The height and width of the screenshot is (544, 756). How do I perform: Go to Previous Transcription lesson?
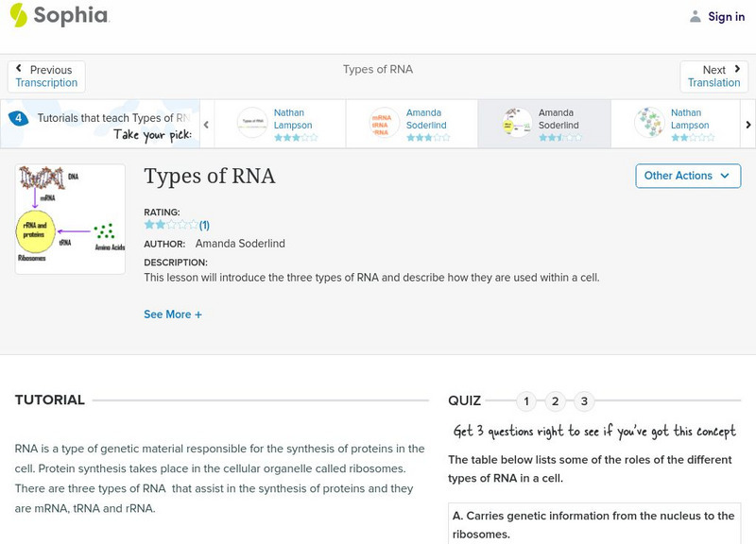coord(46,75)
